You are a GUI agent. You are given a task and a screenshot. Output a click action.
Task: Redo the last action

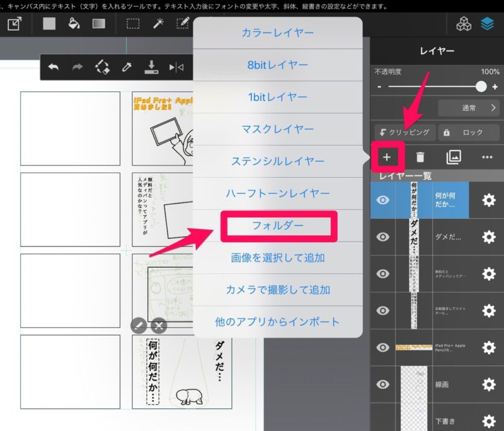tap(77, 67)
